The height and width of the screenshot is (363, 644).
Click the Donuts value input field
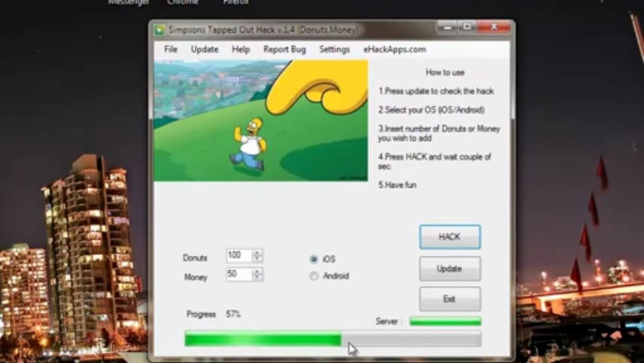[239, 256]
